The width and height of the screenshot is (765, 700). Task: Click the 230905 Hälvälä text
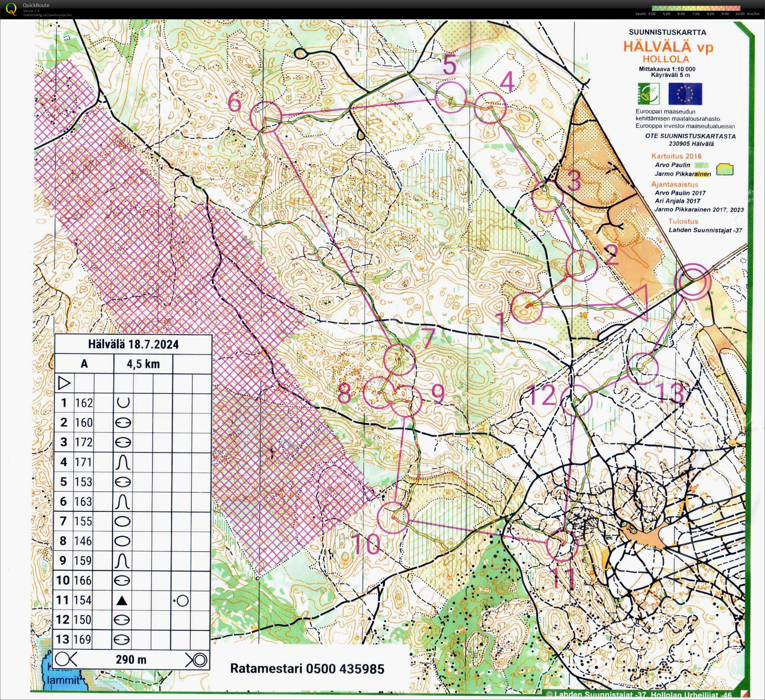[x=691, y=144]
